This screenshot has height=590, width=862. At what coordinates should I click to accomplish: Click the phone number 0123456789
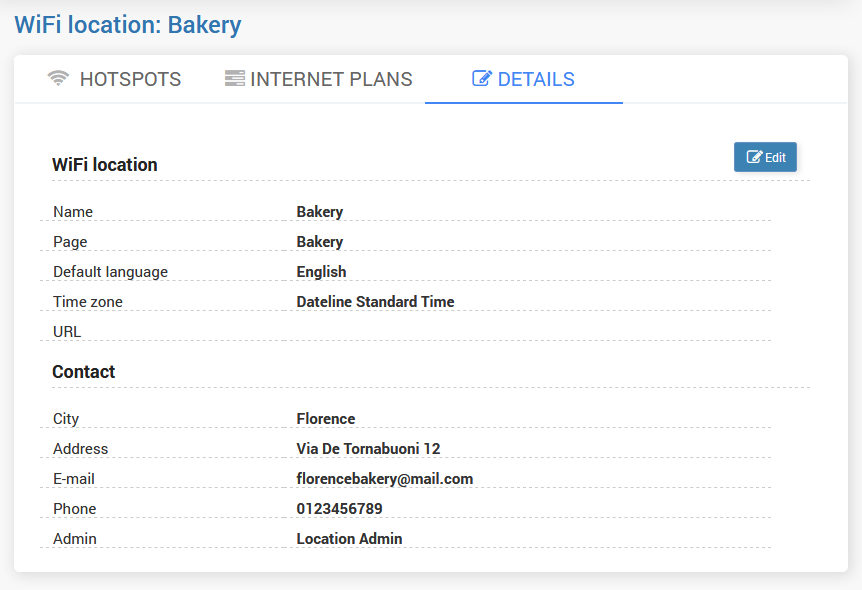pyautogui.click(x=339, y=509)
